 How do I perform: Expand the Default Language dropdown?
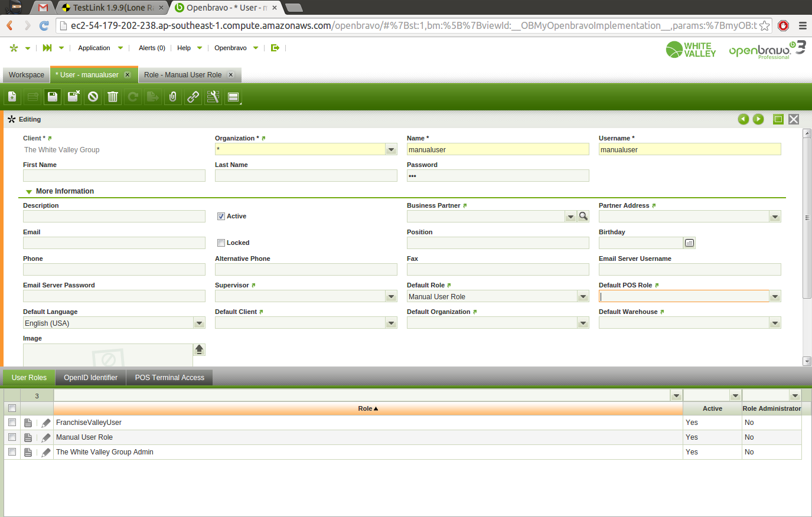pos(199,323)
